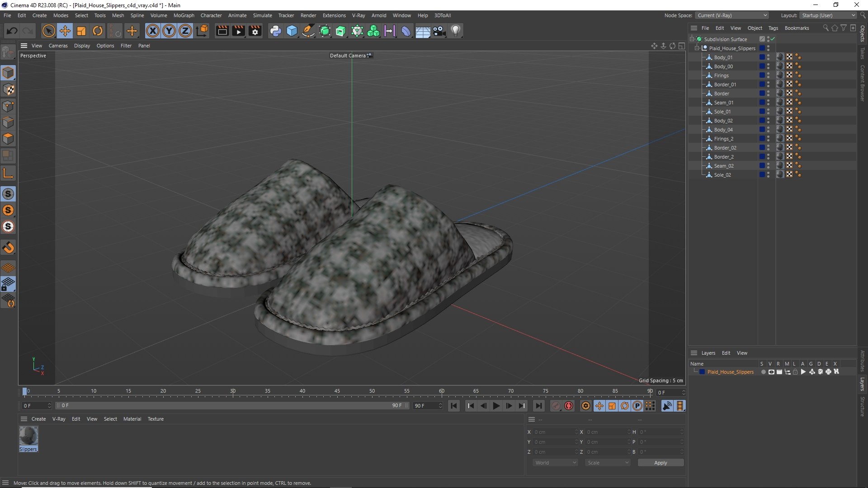Click Seam_01 object layer color square
Viewport: 868px width, 488px height.
coord(762,103)
